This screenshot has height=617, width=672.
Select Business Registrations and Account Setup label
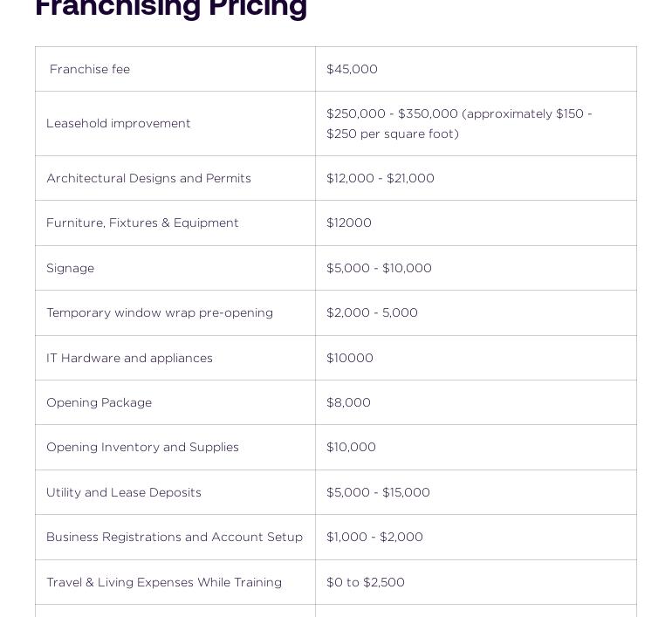pyautogui.click(x=175, y=537)
